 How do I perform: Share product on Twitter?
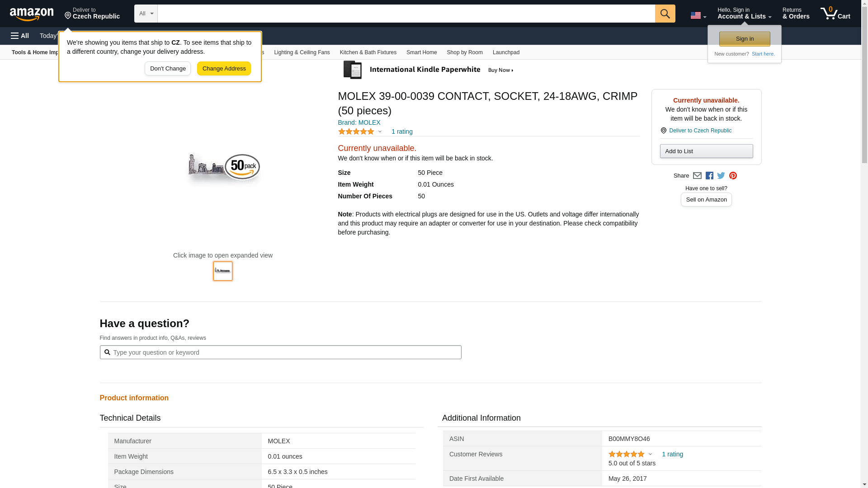pyautogui.click(x=721, y=176)
